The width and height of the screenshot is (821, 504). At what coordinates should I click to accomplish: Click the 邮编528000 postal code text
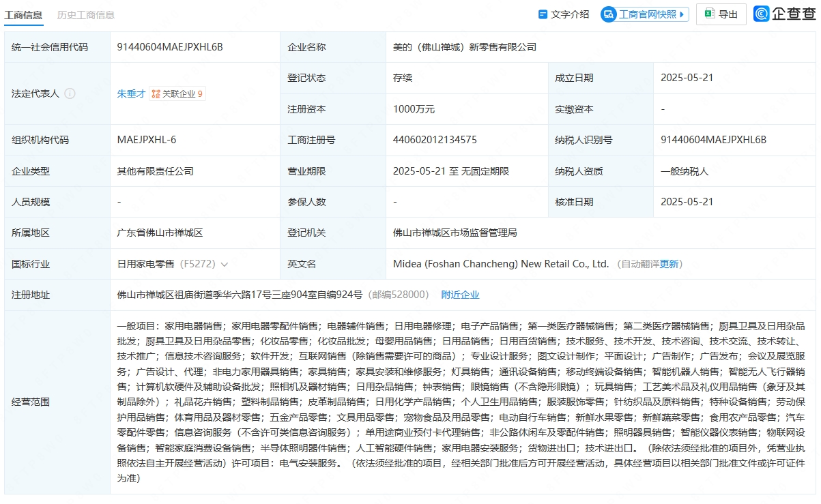pyautogui.click(x=399, y=295)
